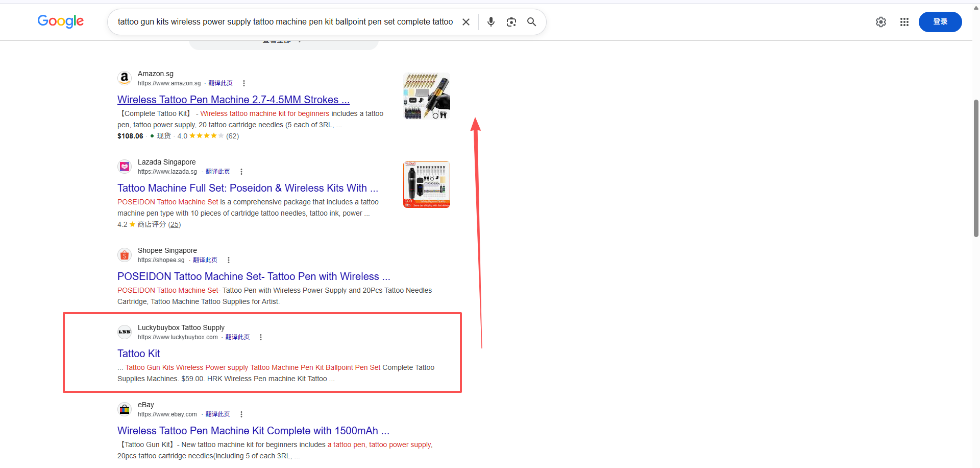Open Tattoo Machine Full Set Poseidon link
Image resolution: width=980 pixels, height=468 pixels.
248,188
